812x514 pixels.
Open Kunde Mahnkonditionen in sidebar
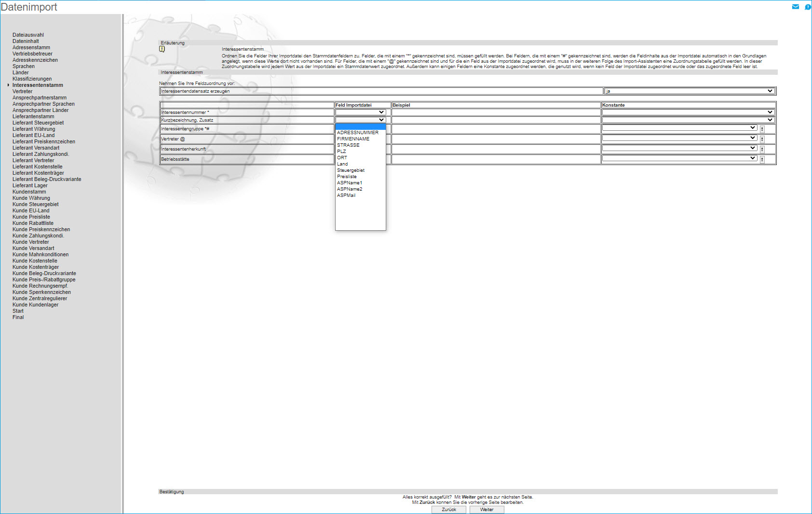(41, 254)
